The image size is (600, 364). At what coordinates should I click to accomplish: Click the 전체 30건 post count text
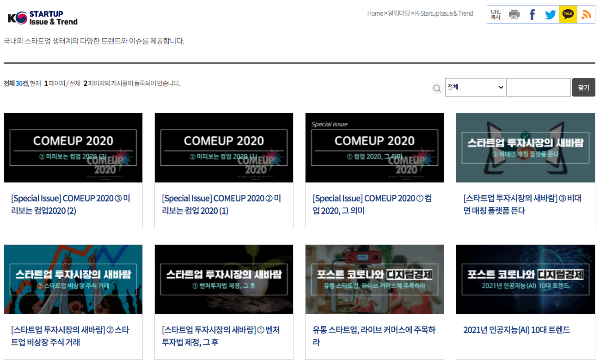(x=16, y=84)
